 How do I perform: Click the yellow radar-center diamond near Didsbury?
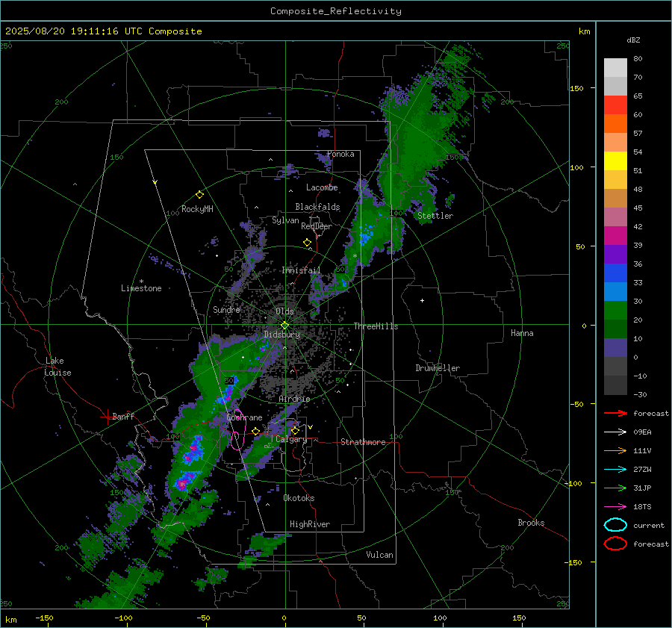pos(284,326)
